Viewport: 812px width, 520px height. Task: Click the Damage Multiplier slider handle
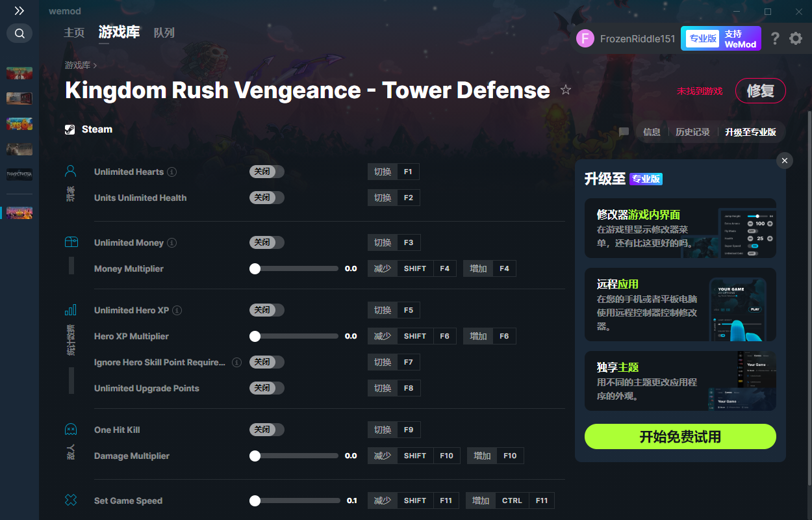(x=255, y=456)
